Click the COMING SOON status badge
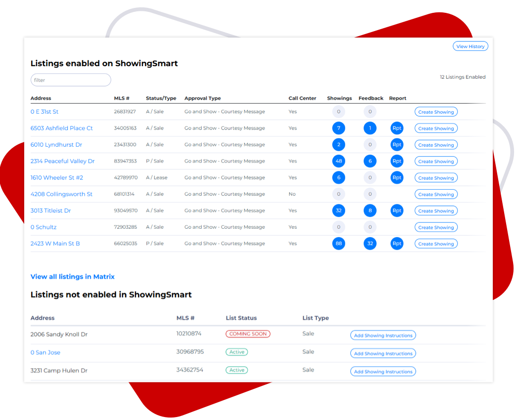The image size is (517, 420). pos(248,334)
